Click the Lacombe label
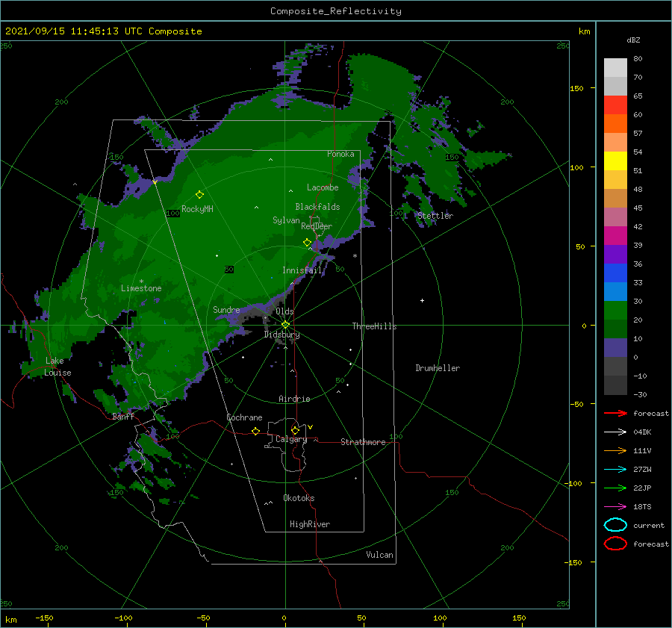 [x=323, y=187]
